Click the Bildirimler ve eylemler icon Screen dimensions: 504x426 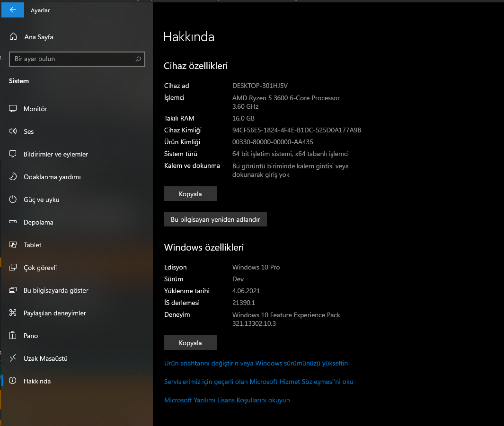[x=13, y=154]
